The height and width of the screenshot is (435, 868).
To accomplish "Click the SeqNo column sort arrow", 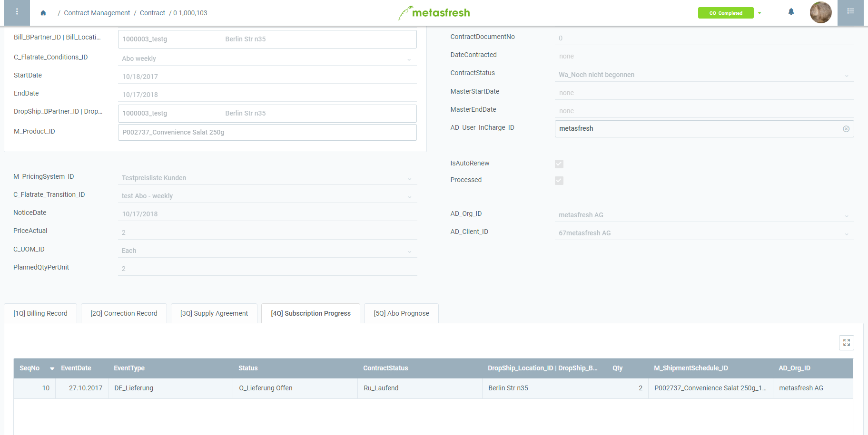I will [52, 368].
